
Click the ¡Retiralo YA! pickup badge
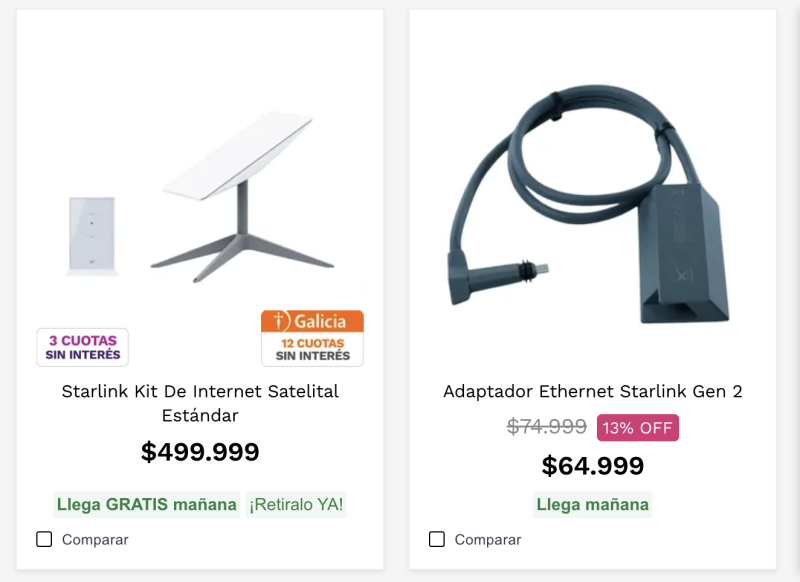point(296,504)
